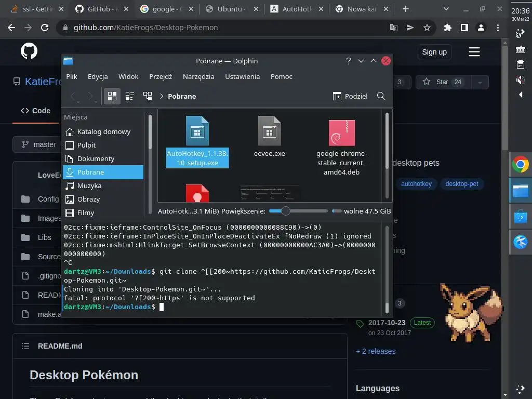Image resolution: width=532 pixels, height=399 pixels.
Task: Click Pobrane breadcrumb in location bar
Action: click(x=182, y=96)
